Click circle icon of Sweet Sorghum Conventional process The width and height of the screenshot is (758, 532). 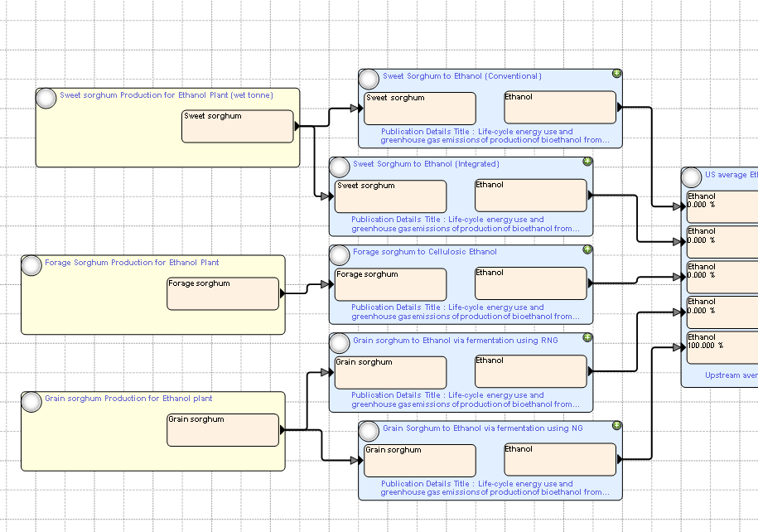click(369, 79)
